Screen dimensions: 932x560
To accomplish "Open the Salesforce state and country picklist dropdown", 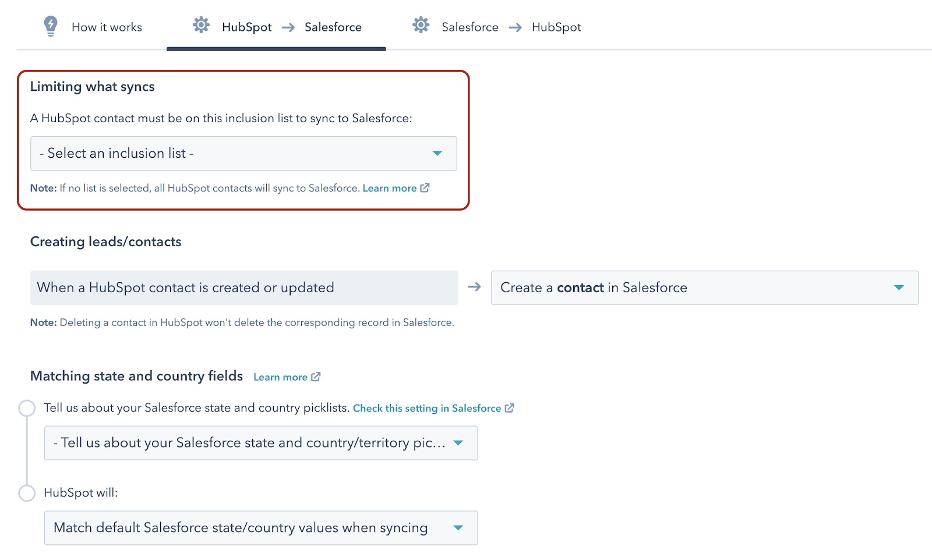I will 261,443.
